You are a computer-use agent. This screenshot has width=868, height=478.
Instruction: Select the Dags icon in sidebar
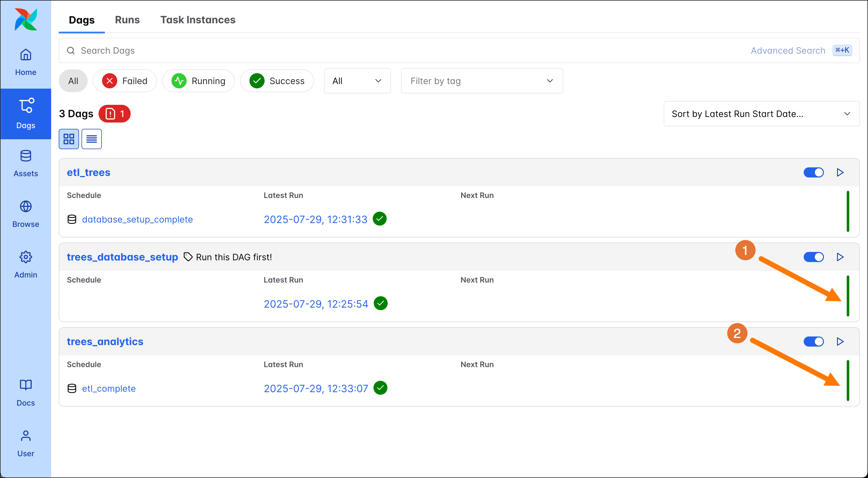click(26, 113)
